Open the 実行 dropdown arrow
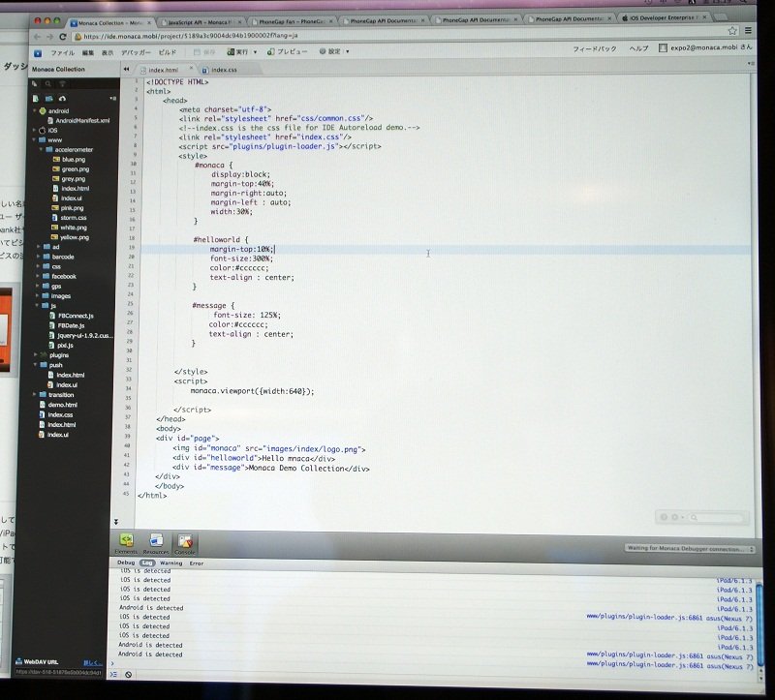 coord(255,52)
